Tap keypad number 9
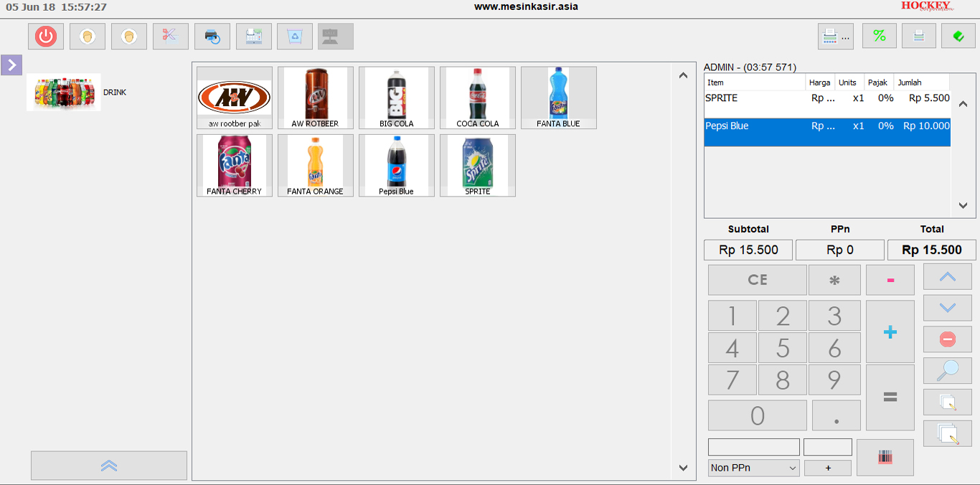 [x=834, y=380]
